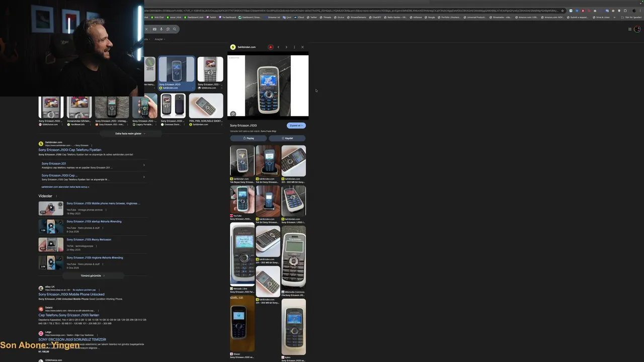Share the image with Paylaş button
Image resolution: width=644 pixels, height=362 pixels.
[249, 138]
